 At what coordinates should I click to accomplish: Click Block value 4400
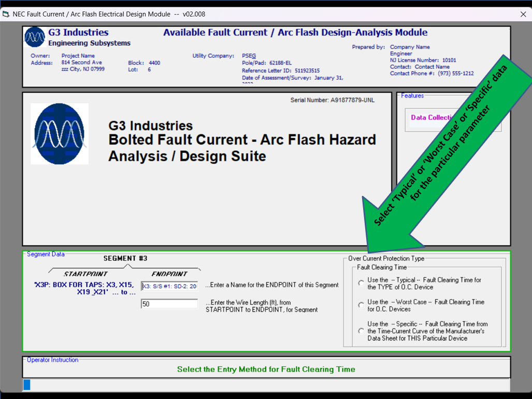point(154,63)
